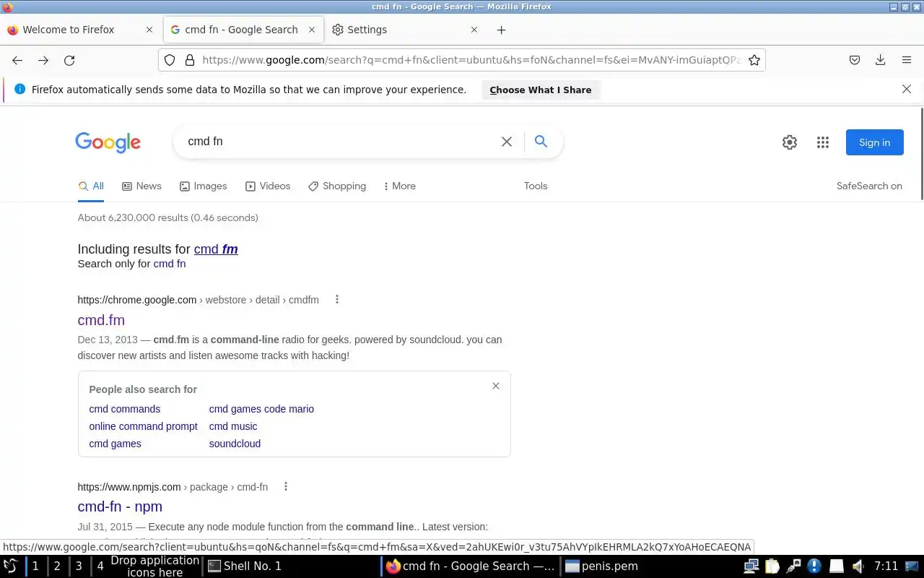
Task: Select the cmd fn Google Search tab
Action: click(242, 30)
